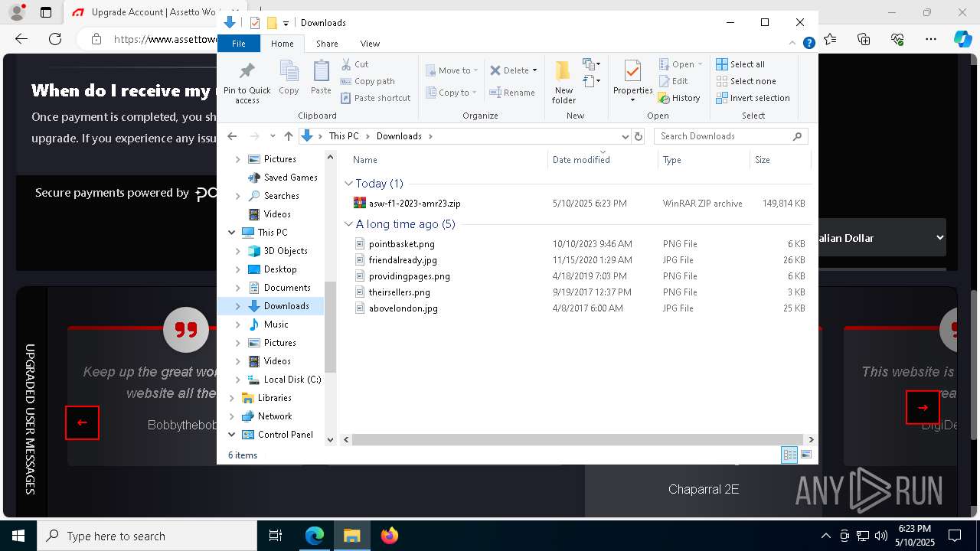980x551 pixels.
Task: Click the Delete button in ribbon
Action: [513, 70]
